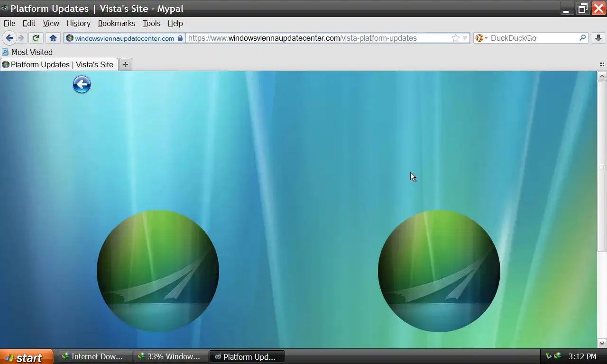Open the View menu
Viewport: 607px width, 364px height.
51,23
